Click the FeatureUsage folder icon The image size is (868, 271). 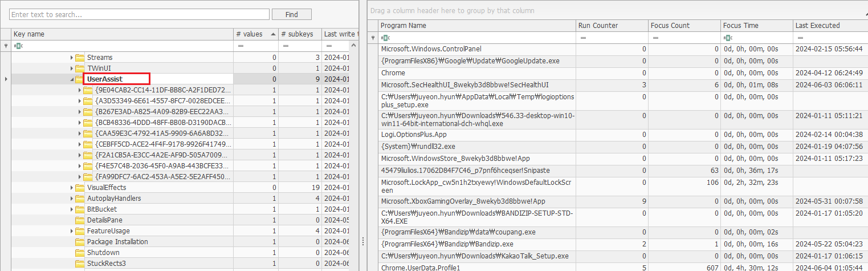coord(80,230)
